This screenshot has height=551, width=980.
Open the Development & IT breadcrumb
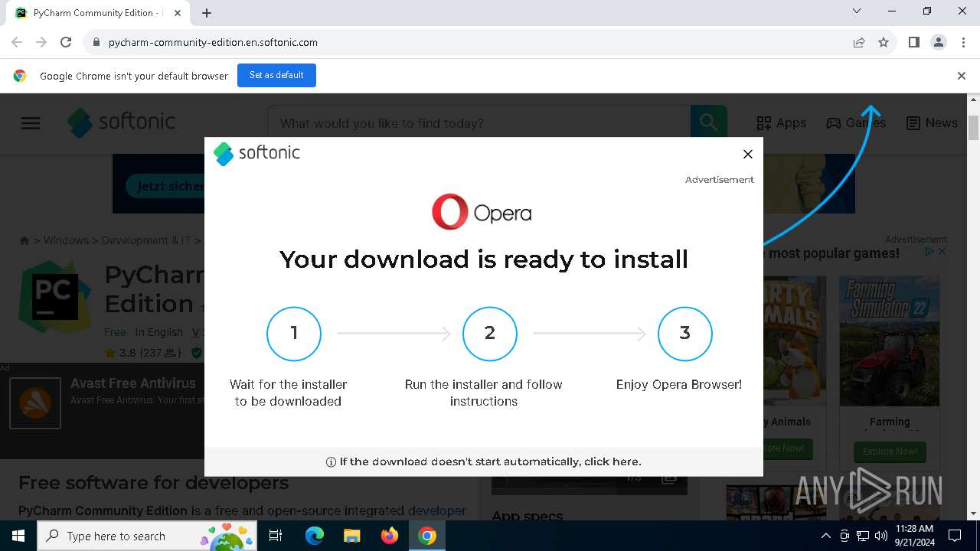click(x=145, y=240)
